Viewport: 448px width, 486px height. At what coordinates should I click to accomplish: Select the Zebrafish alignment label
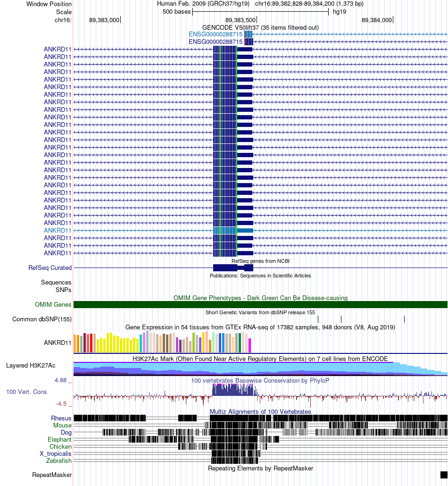[59, 461]
